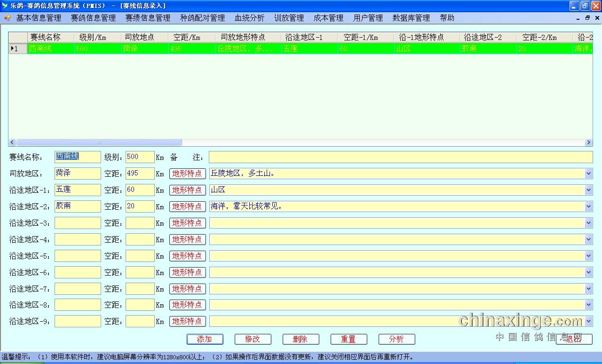
Task: Click 地形特点 button in 司放地区 row
Action: [187, 174]
